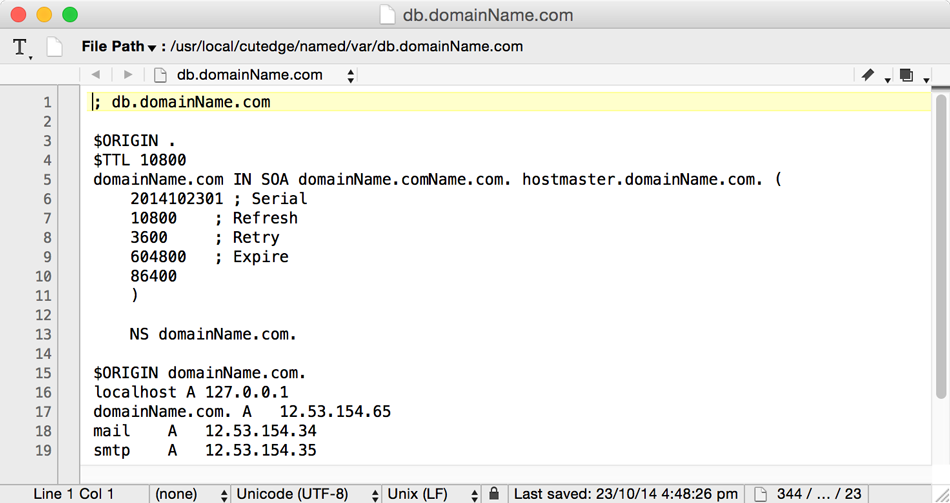950x503 pixels.
Task: Click the Last saved timestamp
Action: point(626,494)
